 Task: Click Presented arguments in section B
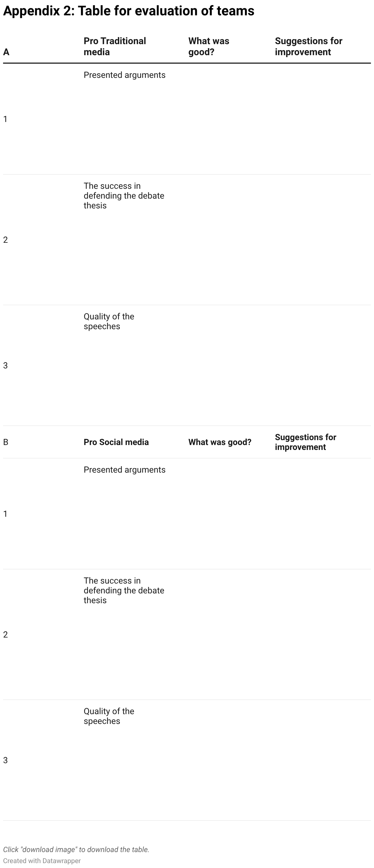124,470
